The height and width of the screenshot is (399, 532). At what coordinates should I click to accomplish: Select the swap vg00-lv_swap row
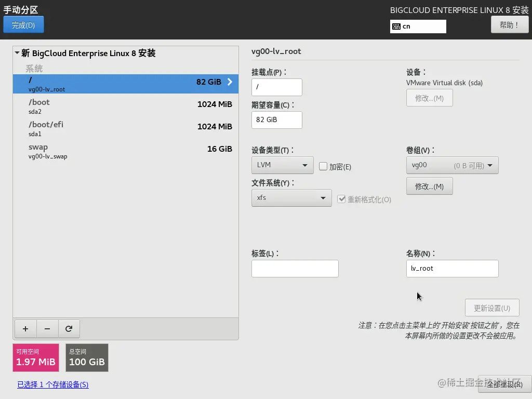(x=126, y=151)
